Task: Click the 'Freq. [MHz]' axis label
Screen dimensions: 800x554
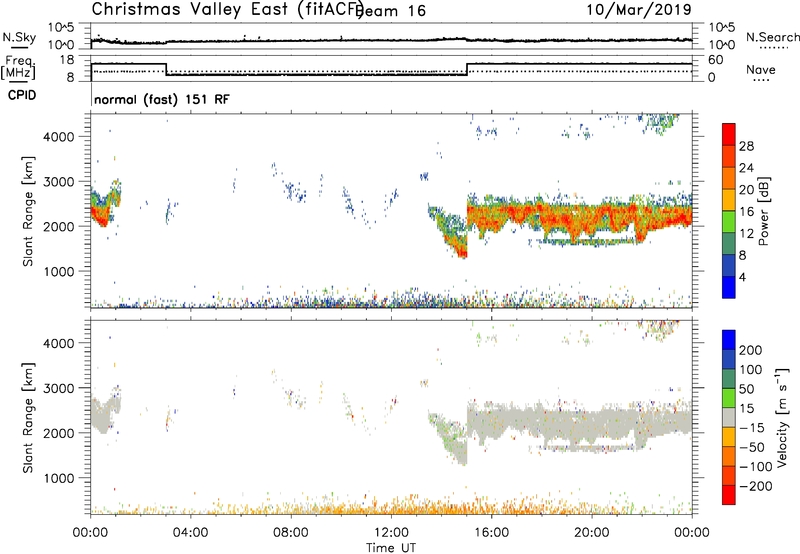Action: (18, 67)
